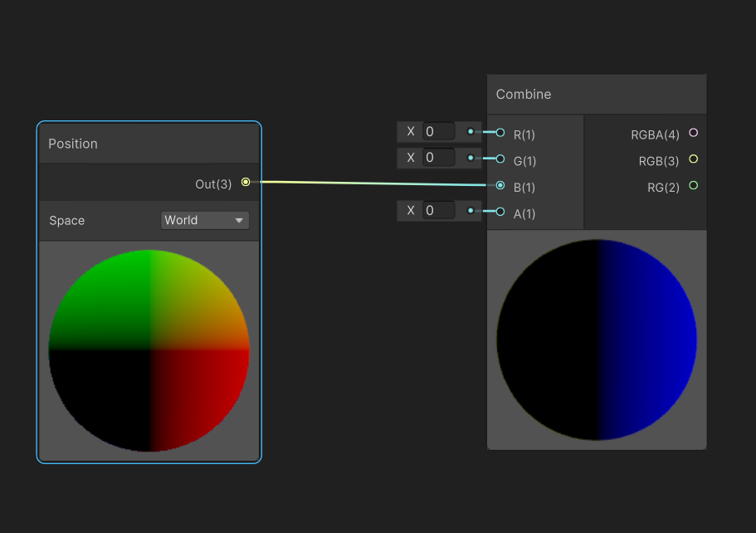Click the default-value connector dot beside G(1)
Viewport: 756px width, 533px height.
click(471, 158)
